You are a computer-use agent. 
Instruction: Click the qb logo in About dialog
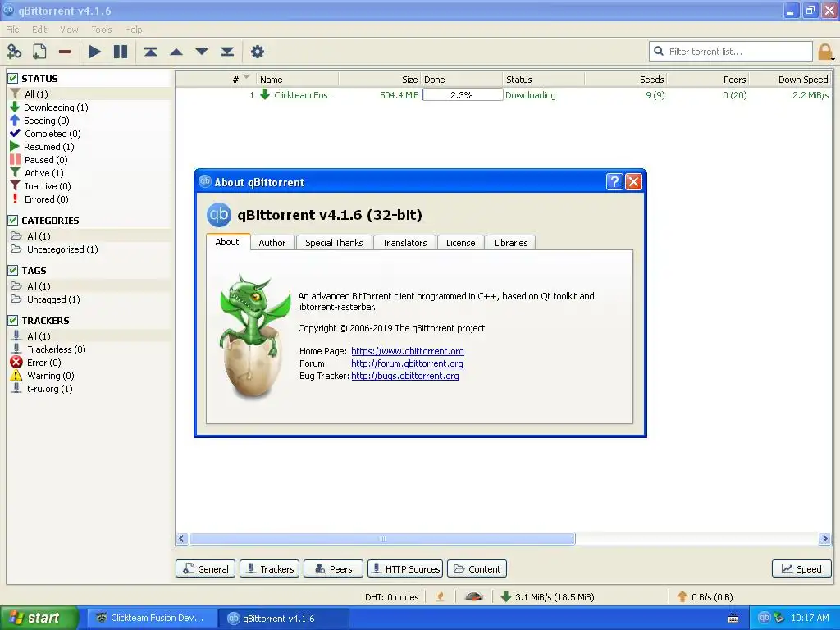pos(218,215)
